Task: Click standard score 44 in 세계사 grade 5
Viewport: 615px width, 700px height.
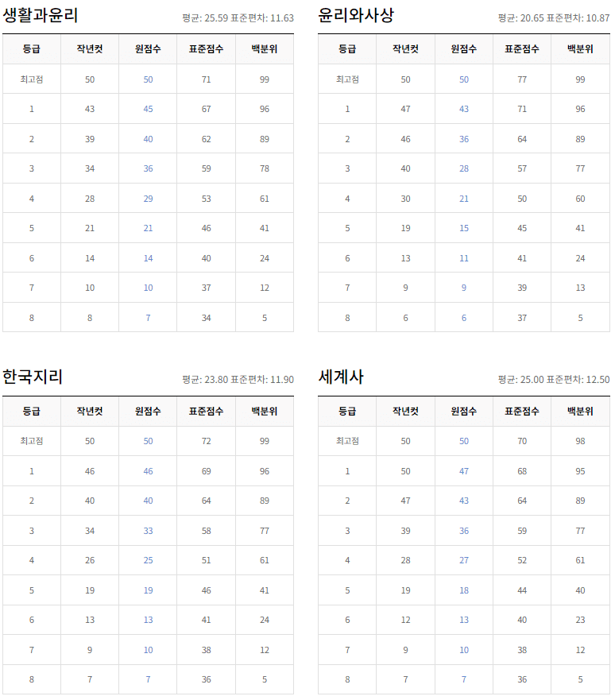Action: point(522,590)
